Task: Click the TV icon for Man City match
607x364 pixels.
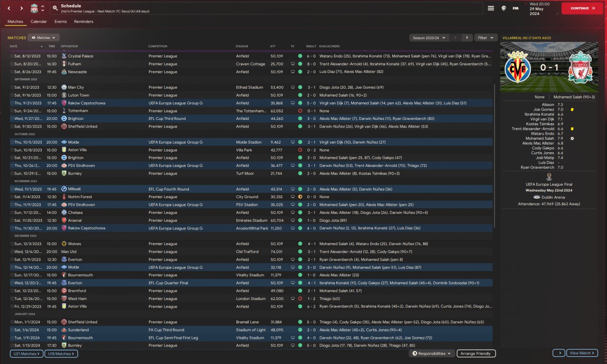Action: coord(293,87)
